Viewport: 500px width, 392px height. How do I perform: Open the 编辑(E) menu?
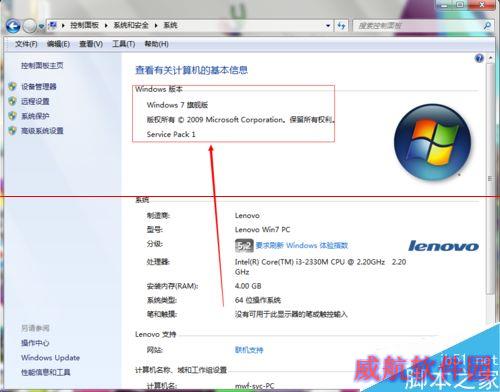click(x=58, y=44)
